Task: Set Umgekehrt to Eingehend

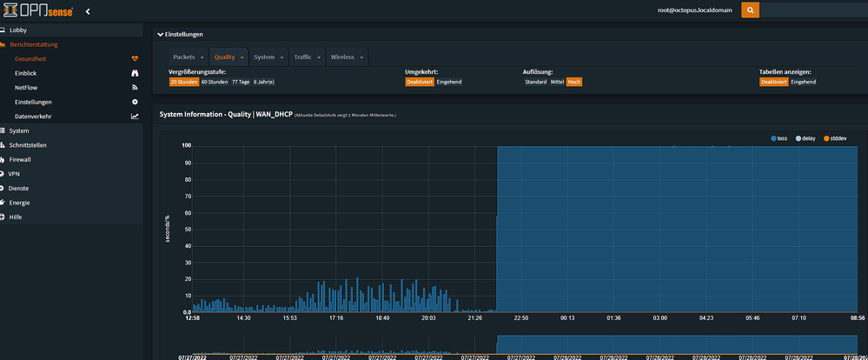Action: [449, 82]
